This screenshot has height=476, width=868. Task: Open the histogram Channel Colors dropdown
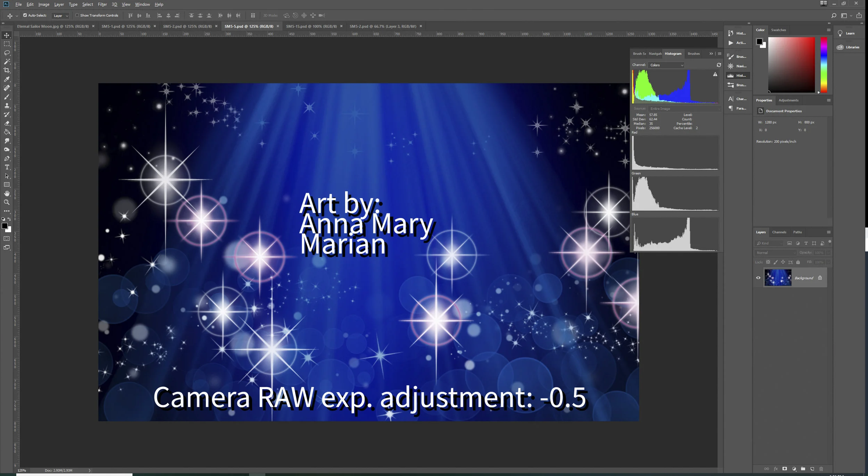[666, 65]
